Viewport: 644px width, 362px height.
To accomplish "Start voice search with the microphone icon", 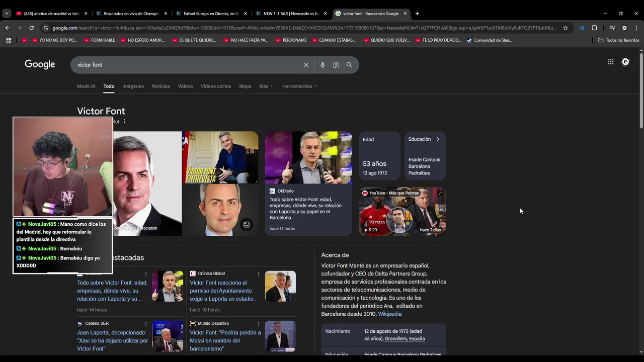I will [x=323, y=65].
